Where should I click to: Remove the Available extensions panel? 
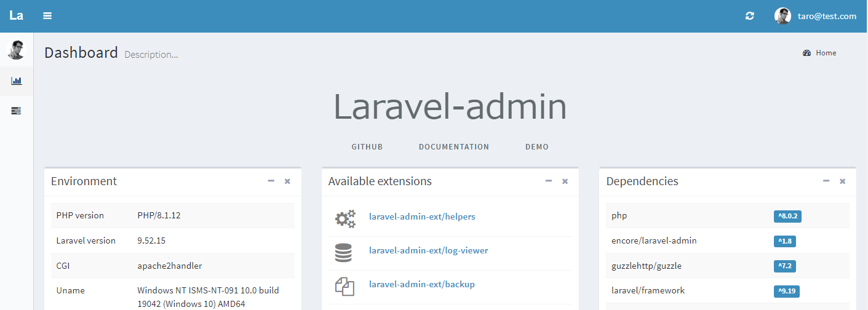[565, 181]
